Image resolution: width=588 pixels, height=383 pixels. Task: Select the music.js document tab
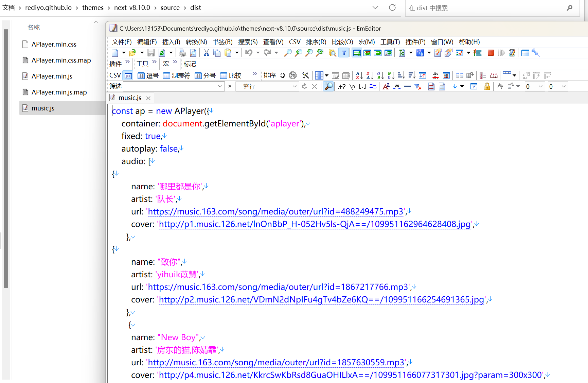click(x=130, y=98)
